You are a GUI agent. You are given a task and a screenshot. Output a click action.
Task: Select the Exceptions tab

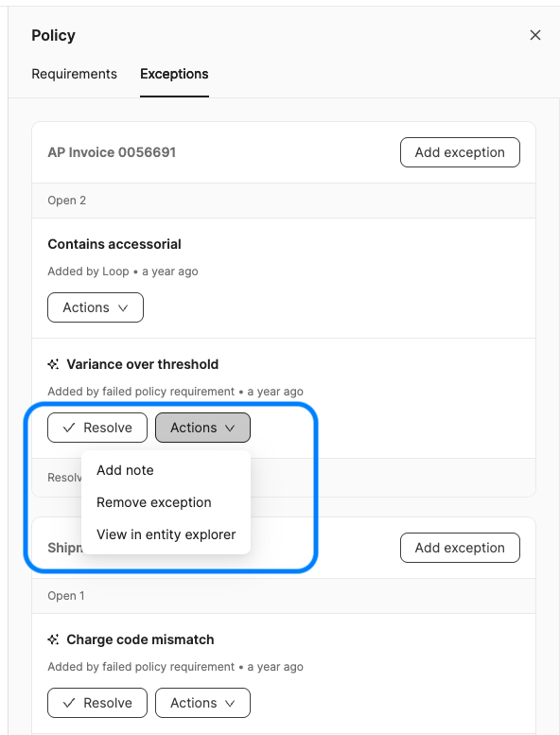pos(174,74)
